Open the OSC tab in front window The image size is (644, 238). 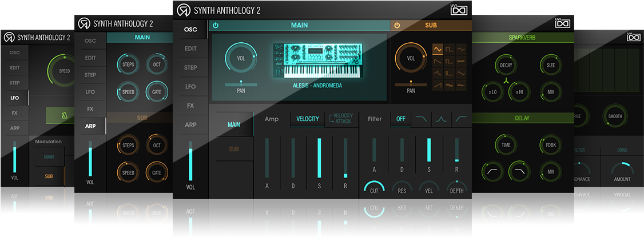pos(190,30)
